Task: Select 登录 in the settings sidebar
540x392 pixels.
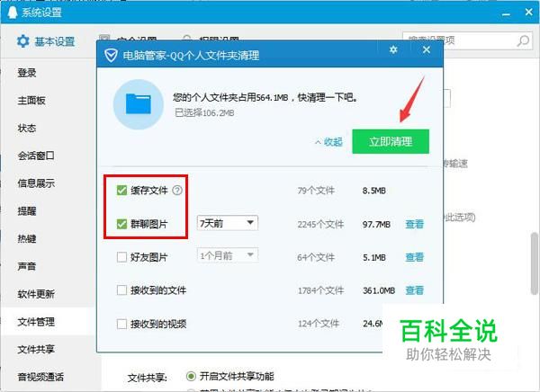Action: point(27,73)
